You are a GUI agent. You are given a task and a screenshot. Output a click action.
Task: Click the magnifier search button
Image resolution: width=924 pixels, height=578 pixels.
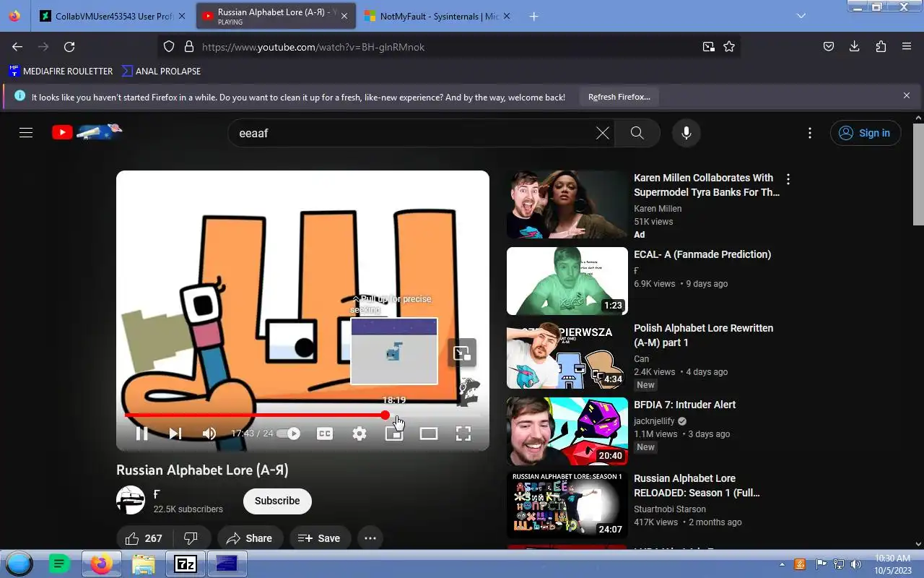(637, 133)
